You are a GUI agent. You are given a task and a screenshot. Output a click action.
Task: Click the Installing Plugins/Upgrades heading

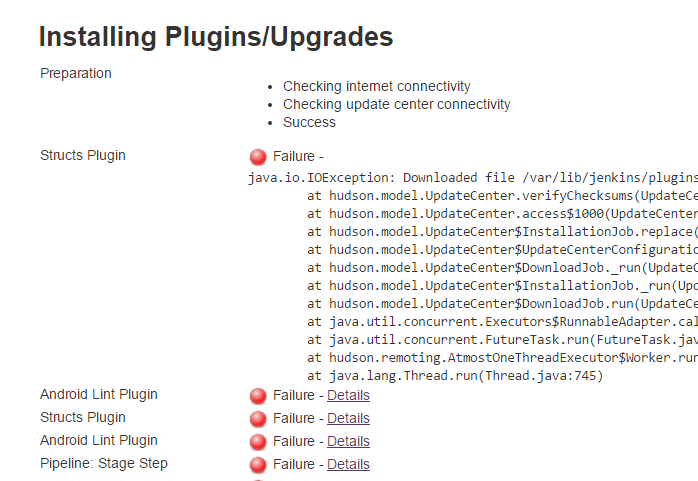point(216,38)
